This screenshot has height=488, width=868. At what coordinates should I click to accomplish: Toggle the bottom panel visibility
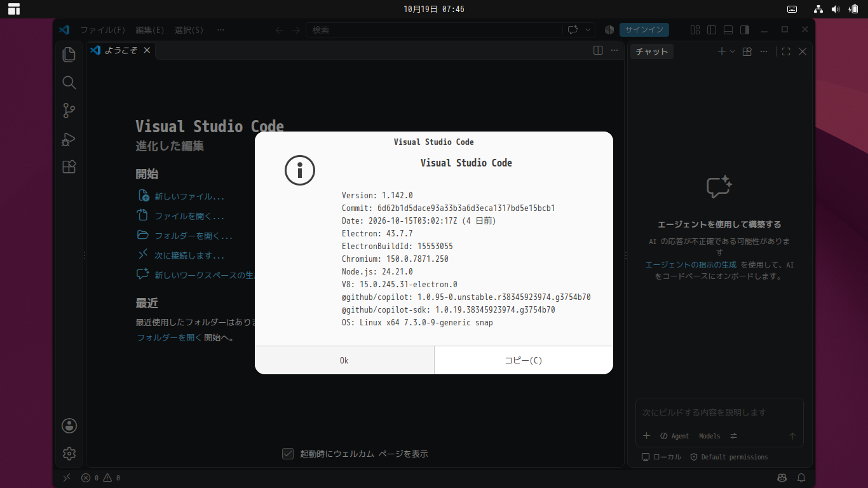pyautogui.click(x=728, y=30)
